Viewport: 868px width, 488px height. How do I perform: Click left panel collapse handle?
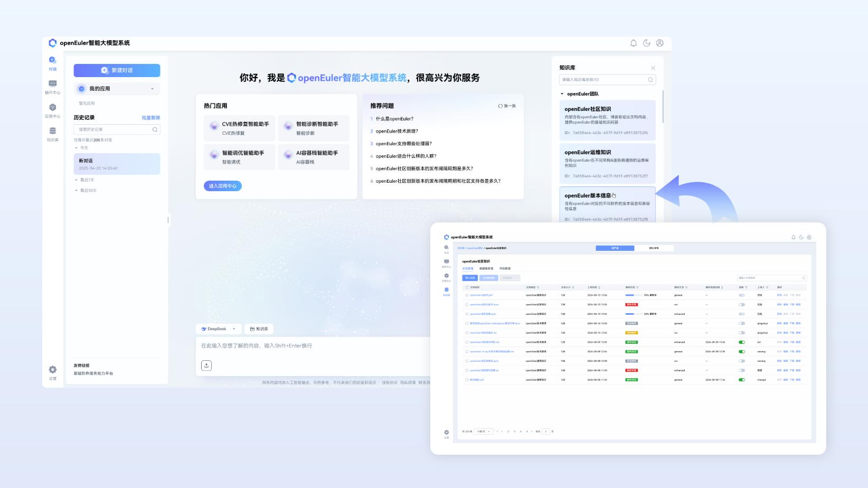click(x=168, y=220)
